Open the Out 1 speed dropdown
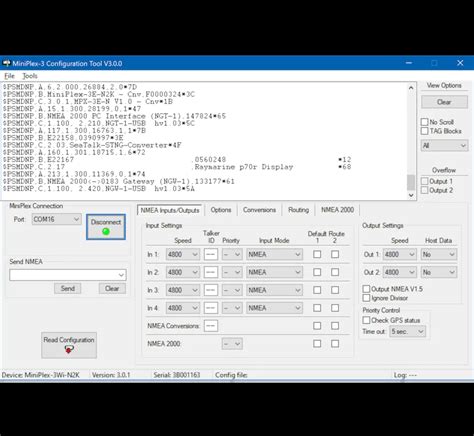 coord(399,254)
